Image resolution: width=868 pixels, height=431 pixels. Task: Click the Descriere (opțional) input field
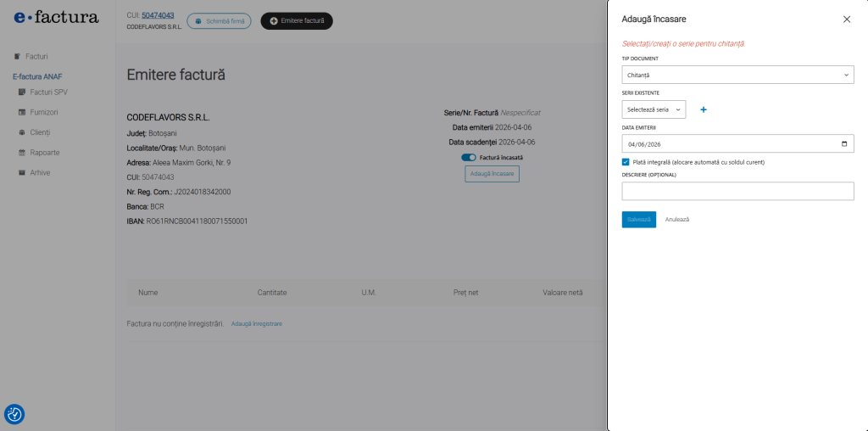tap(738, 191)
